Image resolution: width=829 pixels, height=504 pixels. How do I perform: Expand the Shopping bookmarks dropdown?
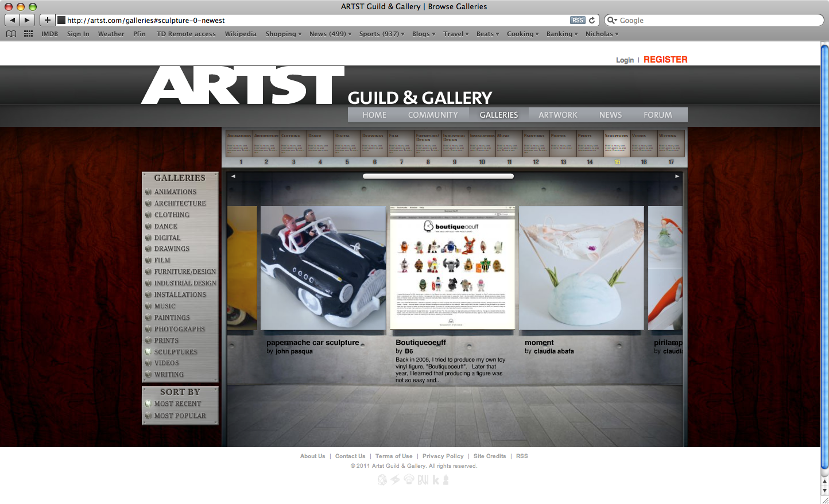pos(283,34)
